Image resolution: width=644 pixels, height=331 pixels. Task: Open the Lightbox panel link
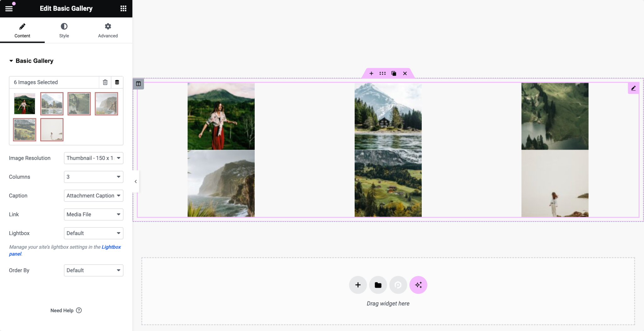[x=111, y=247]
